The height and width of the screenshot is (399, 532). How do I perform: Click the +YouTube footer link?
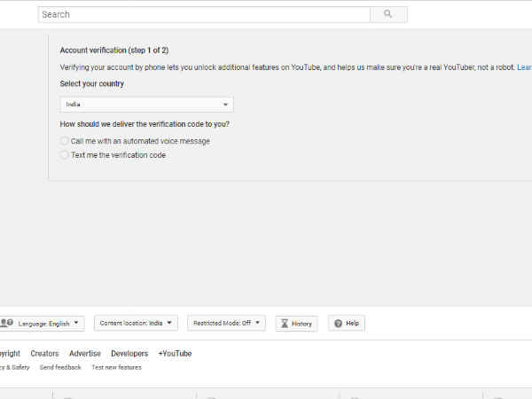pos(175,354)
